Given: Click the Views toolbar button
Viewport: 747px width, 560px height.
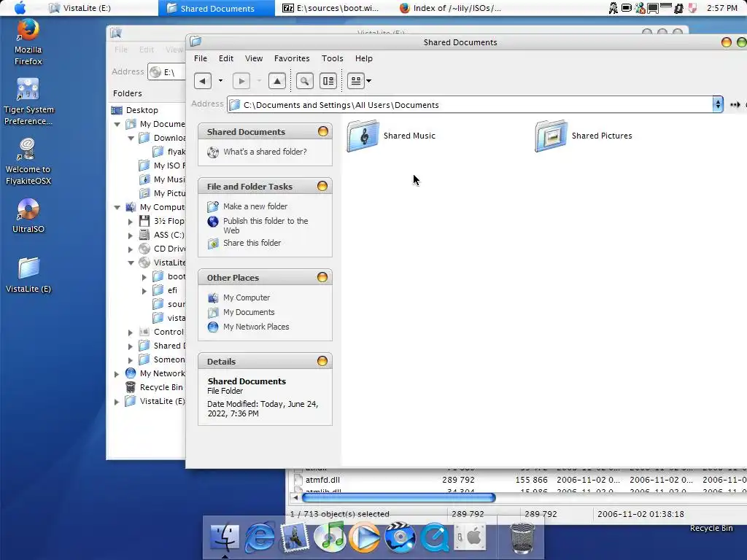Looking at the screenshot, I should tap(356, 81).
